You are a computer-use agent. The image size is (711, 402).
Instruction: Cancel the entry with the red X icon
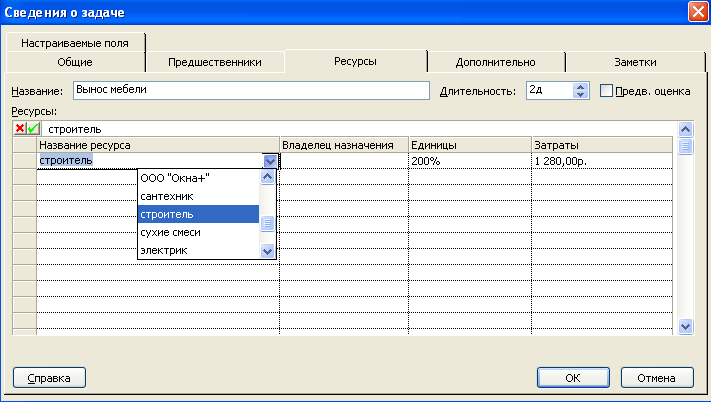click(20, 129)
